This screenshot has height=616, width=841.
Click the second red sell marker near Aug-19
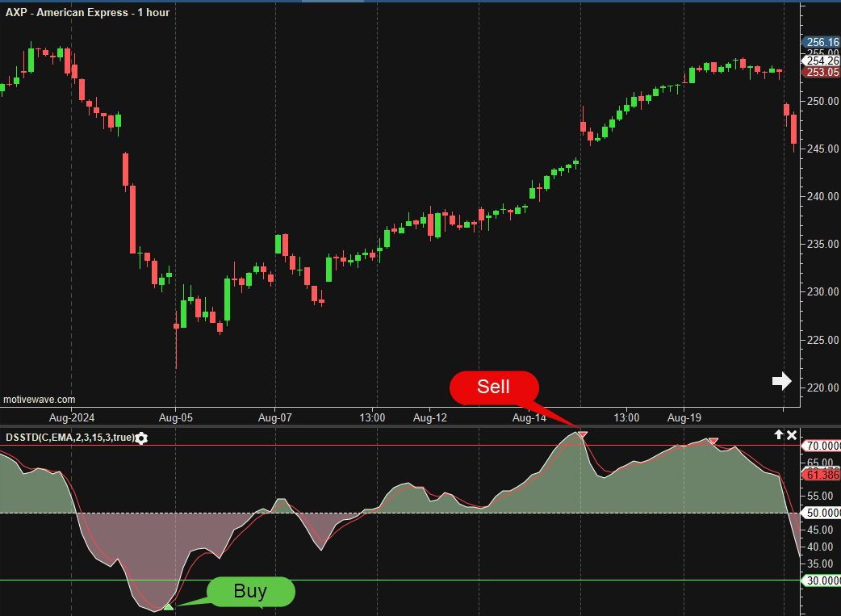click(x=713, y=441)
